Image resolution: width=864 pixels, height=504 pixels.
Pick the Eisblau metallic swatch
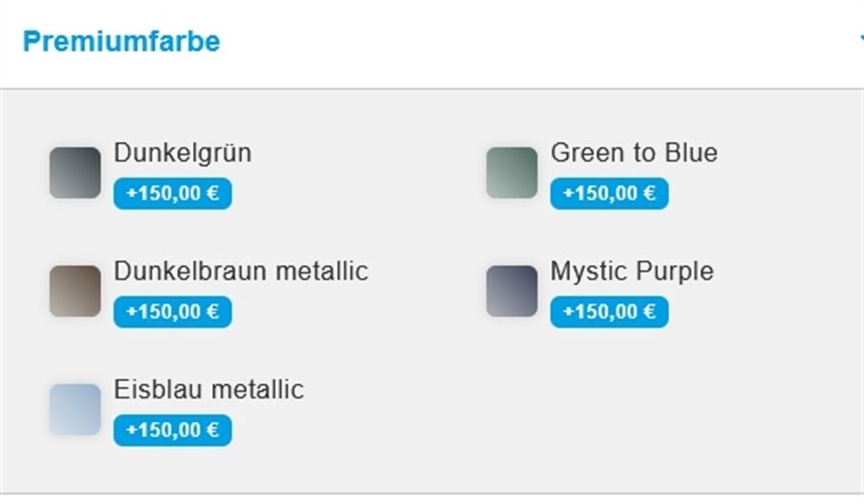pyautogui.click(x=75, y=409)
